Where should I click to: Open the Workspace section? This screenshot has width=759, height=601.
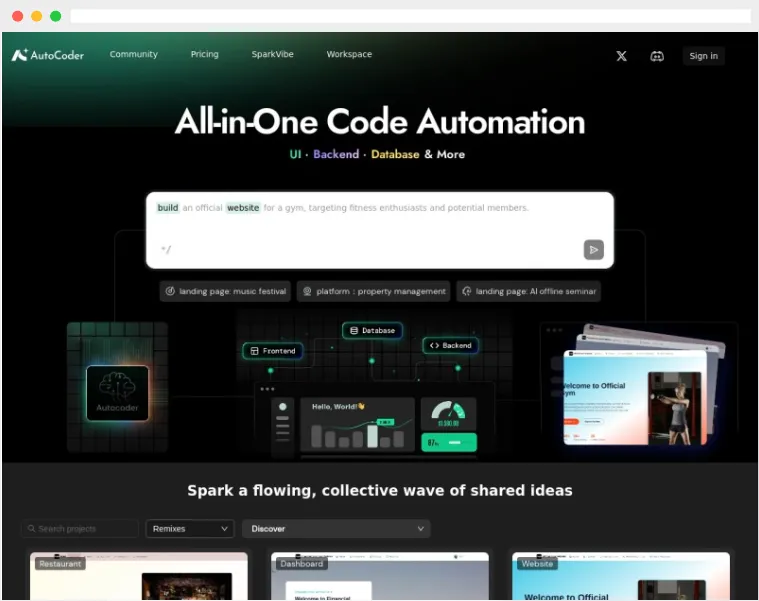click(x=349, y=54)
